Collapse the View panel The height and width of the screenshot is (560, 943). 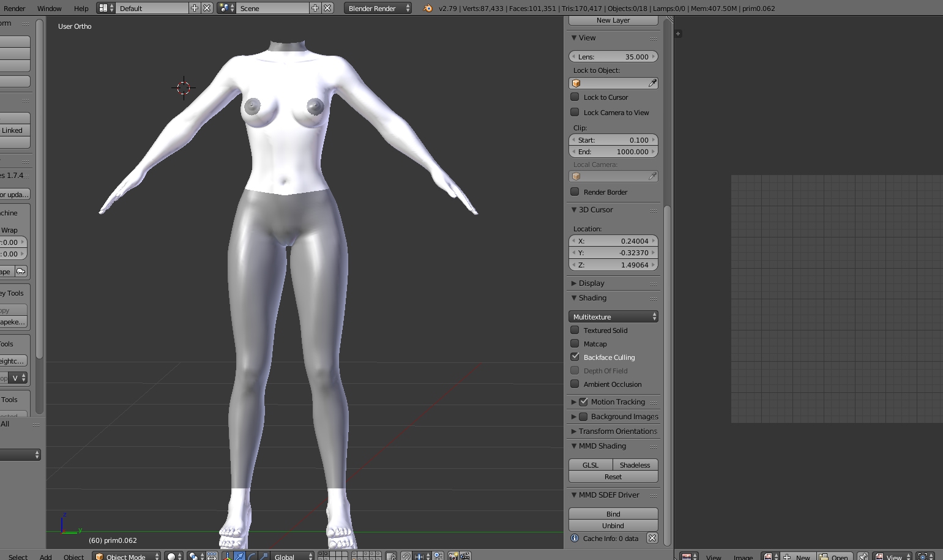(x=574, y=38)
